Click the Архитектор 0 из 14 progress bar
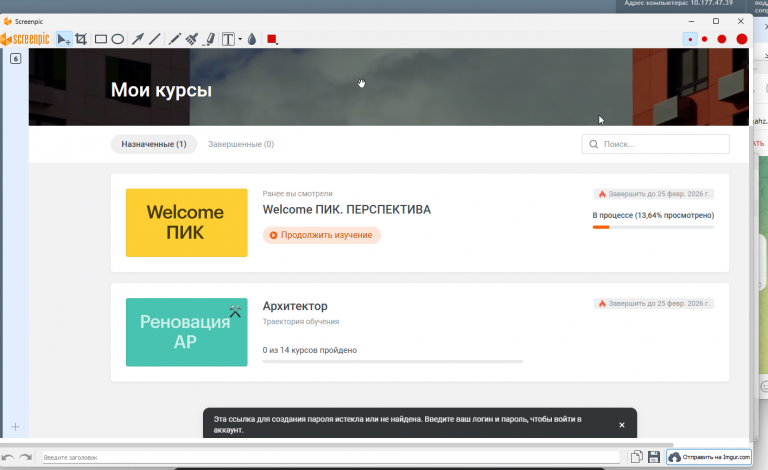Image resolution: width=768 pixels, height=470 pixels. [393, 361]
